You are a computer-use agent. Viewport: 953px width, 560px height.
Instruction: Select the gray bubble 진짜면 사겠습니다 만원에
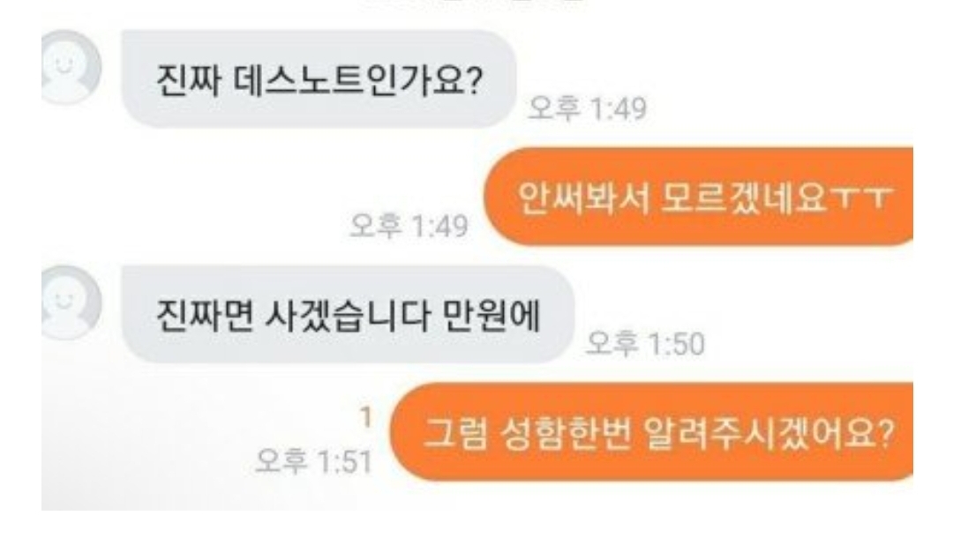click(x=348, y=315)
